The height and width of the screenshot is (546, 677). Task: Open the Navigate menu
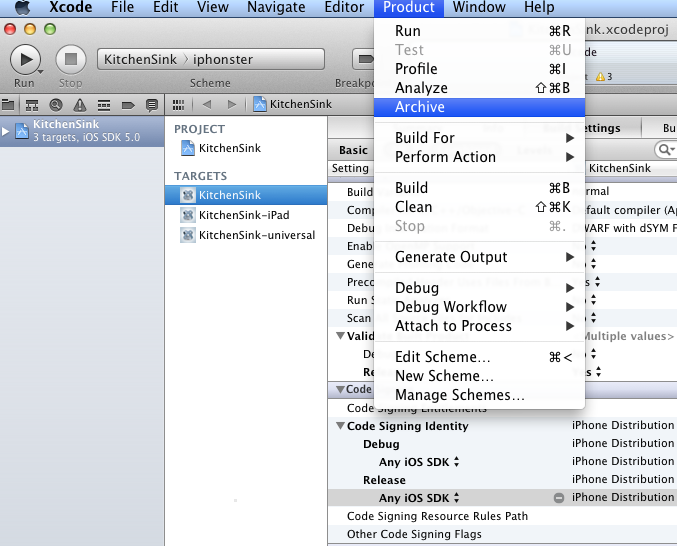coord(276,7)
